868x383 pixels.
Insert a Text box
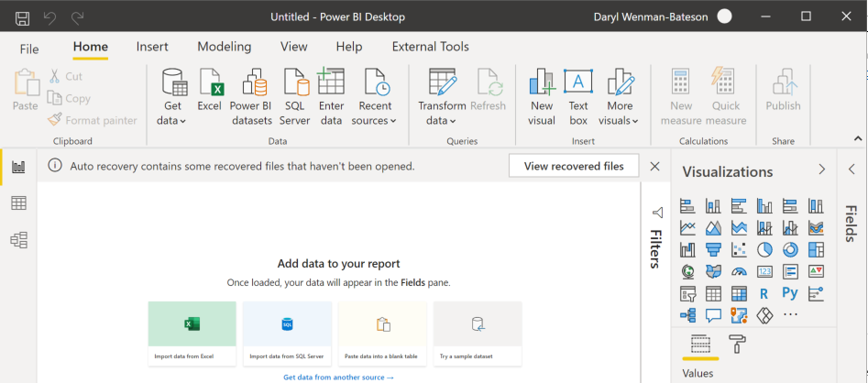[x=578, y=97]
